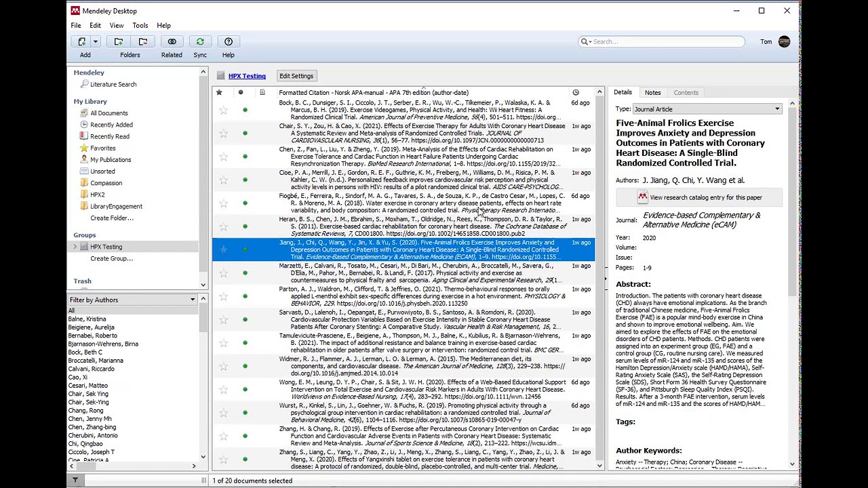Click document list scroll down arrow
Screen dimensions: 868x488
tap(599, 466)
